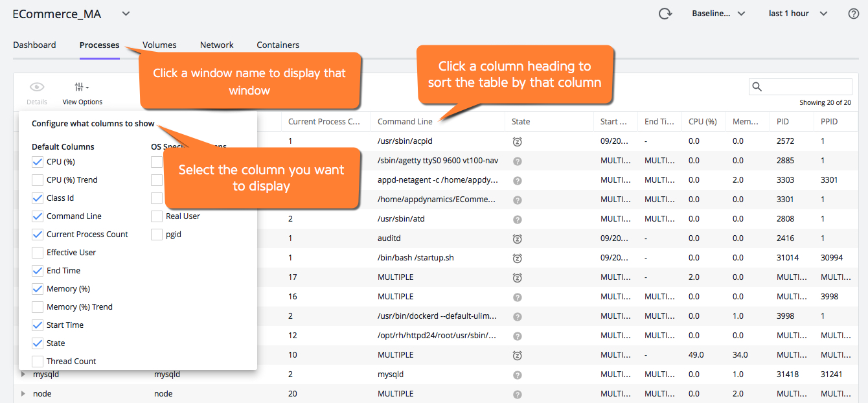868x403 pixels.
Task: Click the state icon in the row with count 16
Action: pos(517,297)
